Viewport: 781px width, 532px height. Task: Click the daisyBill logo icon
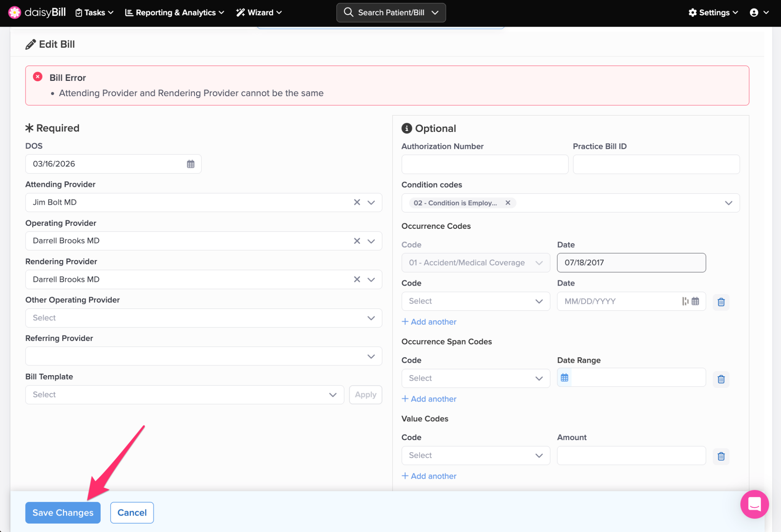[x=14, y=12]
